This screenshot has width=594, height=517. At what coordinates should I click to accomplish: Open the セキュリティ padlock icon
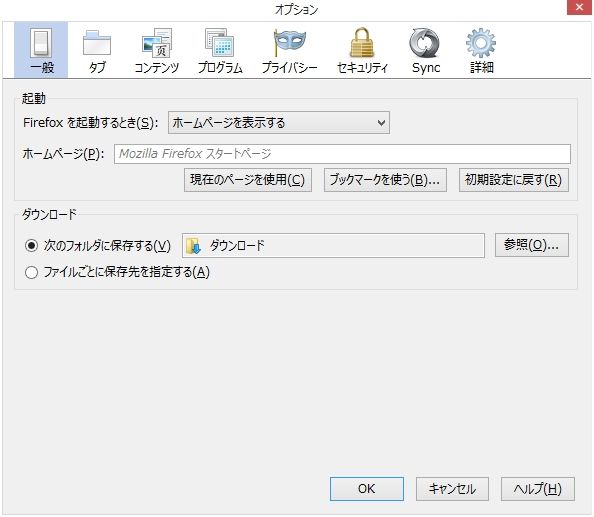[x=362, y=42]
